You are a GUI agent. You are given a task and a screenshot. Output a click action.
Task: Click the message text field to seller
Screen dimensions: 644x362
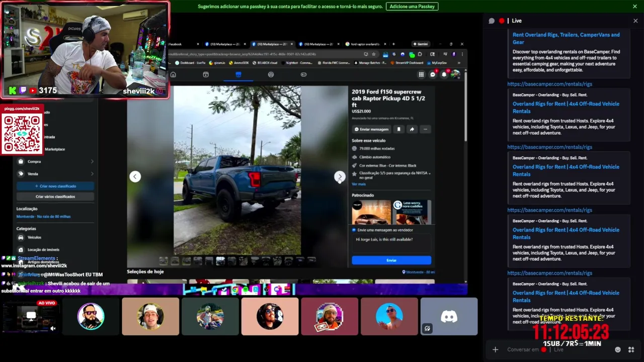click(391, 243)
